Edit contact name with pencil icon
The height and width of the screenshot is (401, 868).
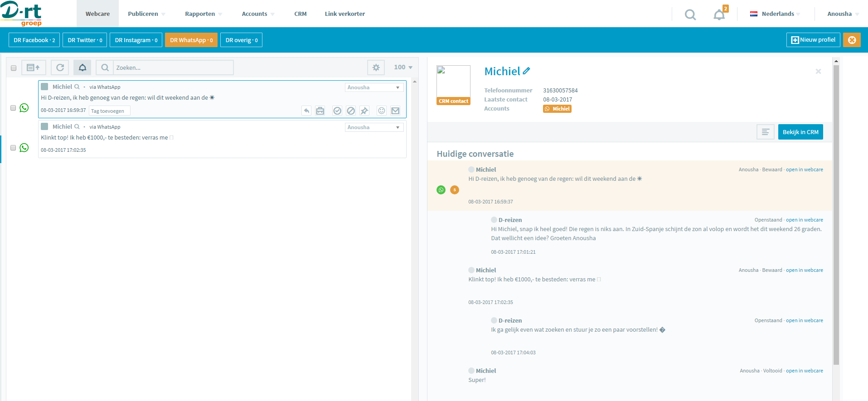click(x=526, y=71)
